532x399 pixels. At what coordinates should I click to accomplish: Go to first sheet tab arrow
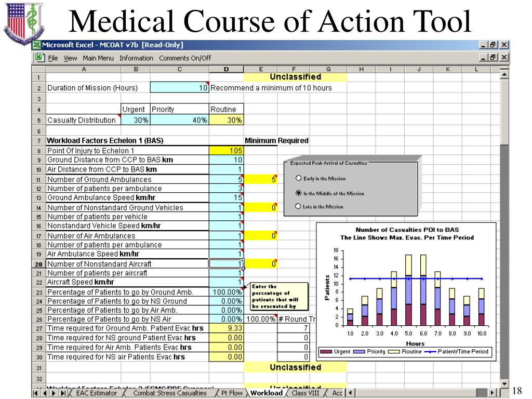point(35,393)
